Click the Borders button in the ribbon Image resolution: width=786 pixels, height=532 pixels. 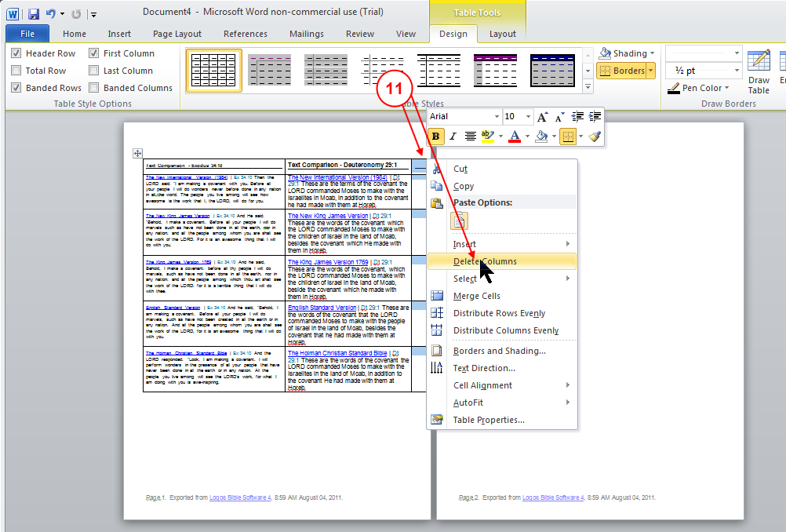point(621,71)
